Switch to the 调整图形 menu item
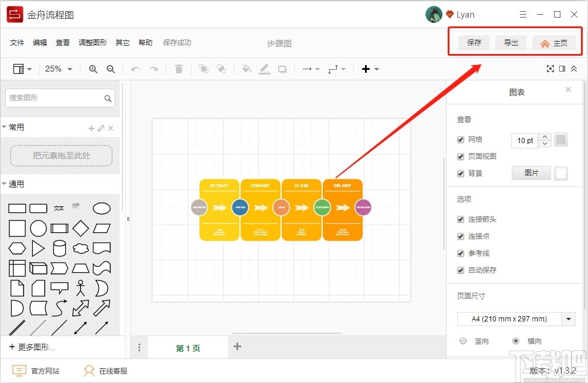The width and height of the screenshot is (588, 383). (92, 42)
